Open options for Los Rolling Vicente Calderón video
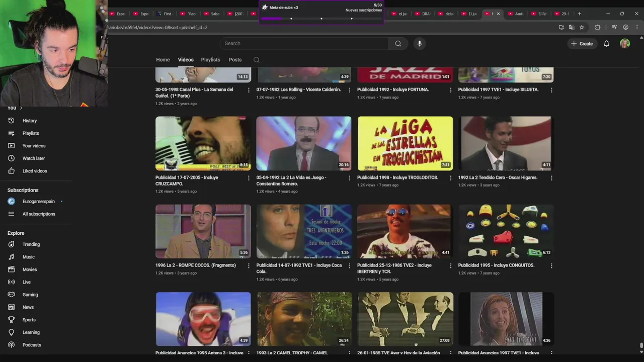Viewport: 644px width, 362px height. click(350, 90)
